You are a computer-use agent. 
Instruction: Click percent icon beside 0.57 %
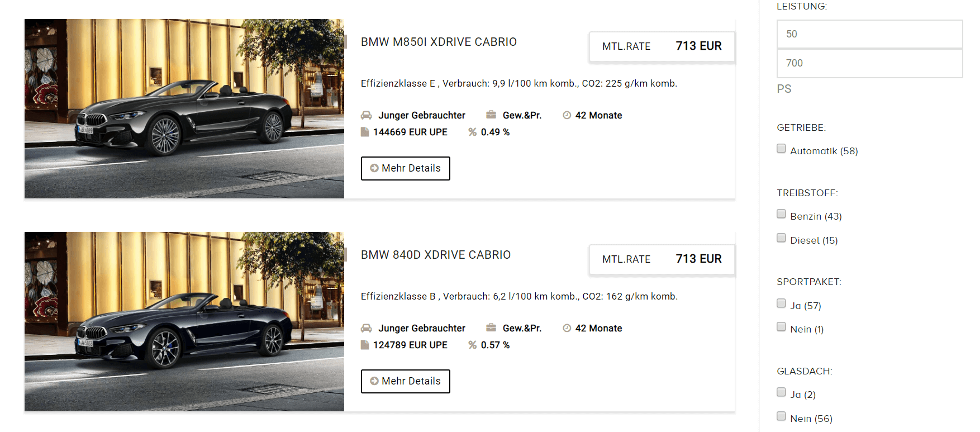(473, 345)
